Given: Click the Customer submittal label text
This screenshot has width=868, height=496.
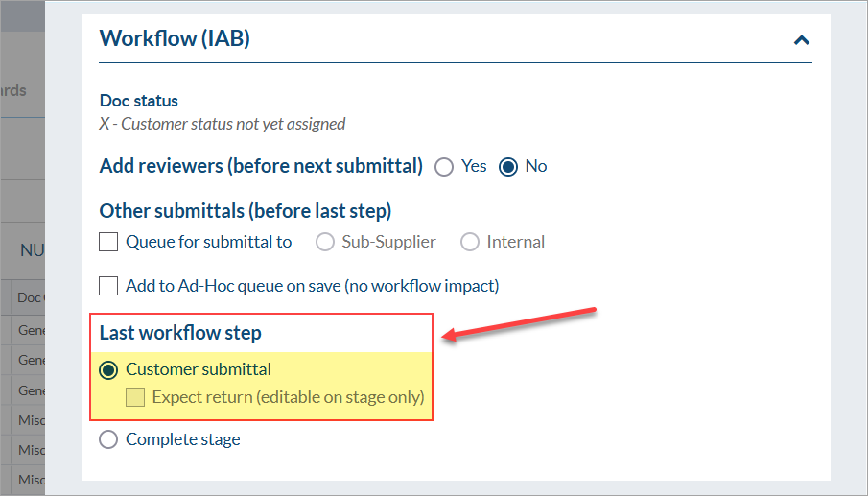Looking at the screenshot, I should point(199,369).
